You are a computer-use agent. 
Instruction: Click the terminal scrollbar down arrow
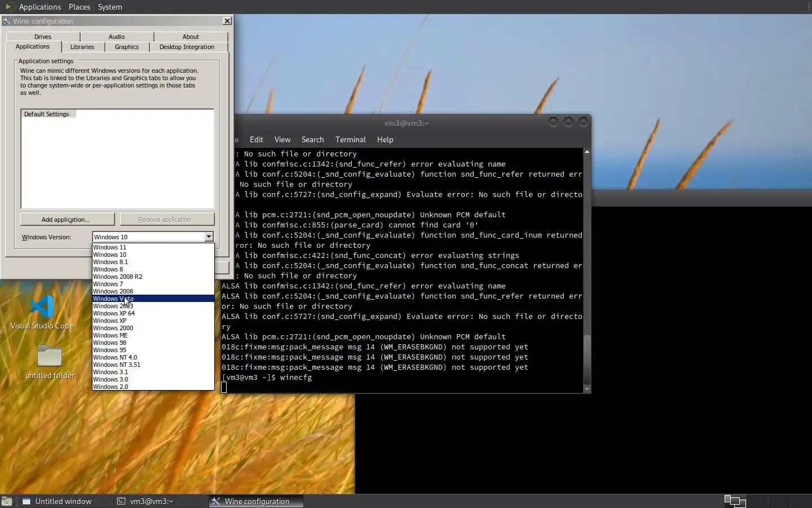(587, 389)
